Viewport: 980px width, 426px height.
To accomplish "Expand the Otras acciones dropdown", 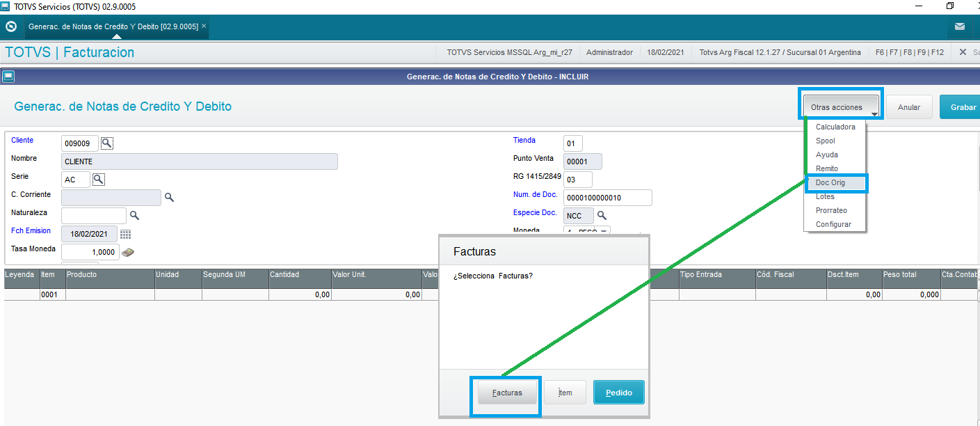I will point(842,107).
